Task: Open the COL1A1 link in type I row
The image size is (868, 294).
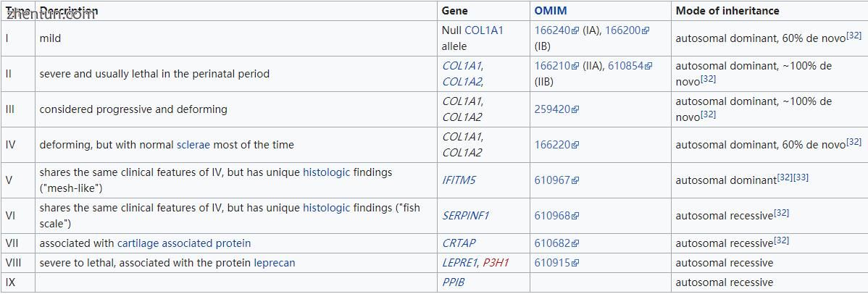Action: [484, 30]
